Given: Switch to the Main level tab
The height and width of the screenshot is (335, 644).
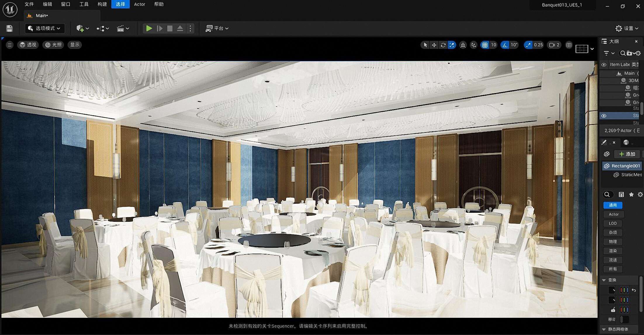Looking at the screenshot, I should pos(62,15).
